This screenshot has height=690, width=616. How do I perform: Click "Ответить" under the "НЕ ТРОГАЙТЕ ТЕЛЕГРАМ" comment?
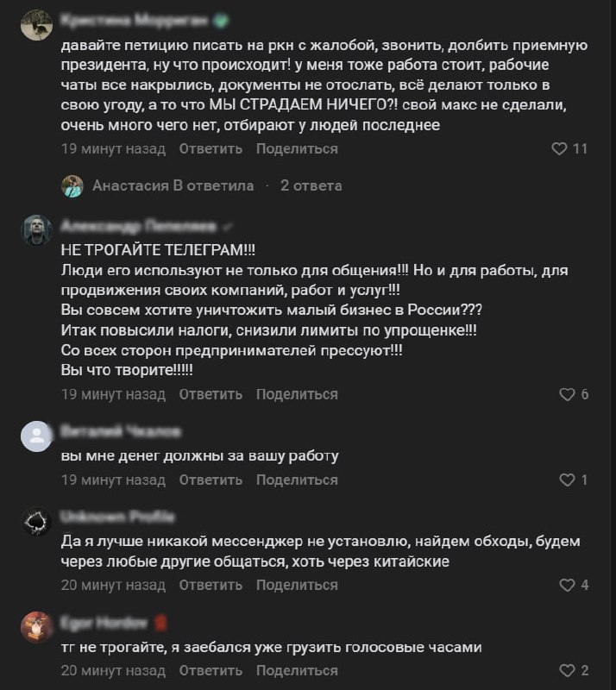(211, 394)
